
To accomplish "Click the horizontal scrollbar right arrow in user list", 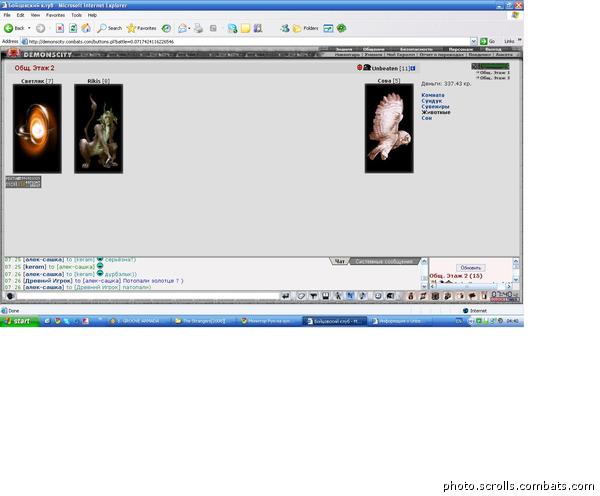I will pyautogui.click(x=509, y=286).
